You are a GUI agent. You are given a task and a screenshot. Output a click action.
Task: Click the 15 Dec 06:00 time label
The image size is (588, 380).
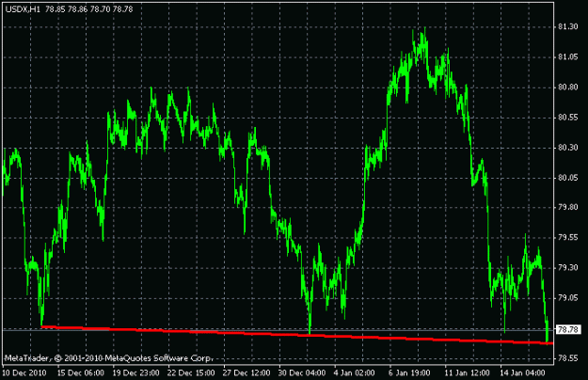pyautogui.click(x=81, y=372)
